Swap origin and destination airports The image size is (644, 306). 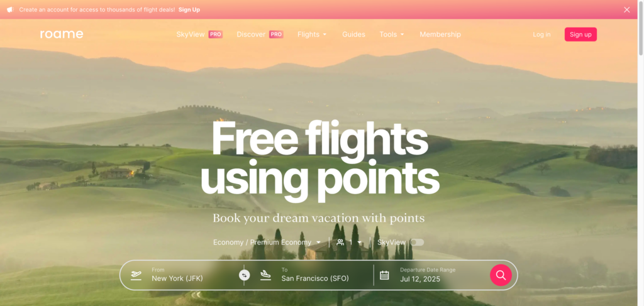coord(245,275)
